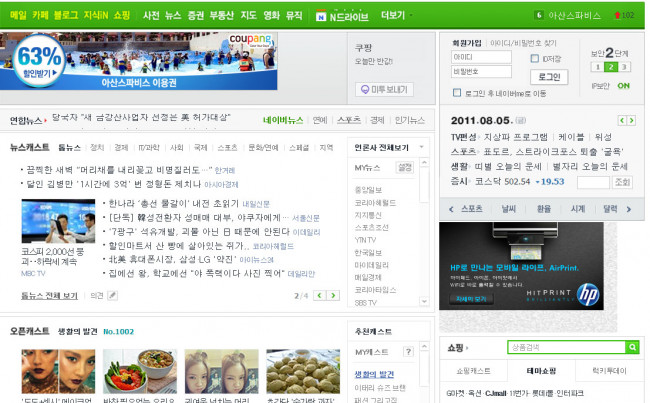Open the cookies 오픈캐스트 thumbnail
The width and height of the screenshot is (650, 403).
pyautogui.click(x=303, y=371)
